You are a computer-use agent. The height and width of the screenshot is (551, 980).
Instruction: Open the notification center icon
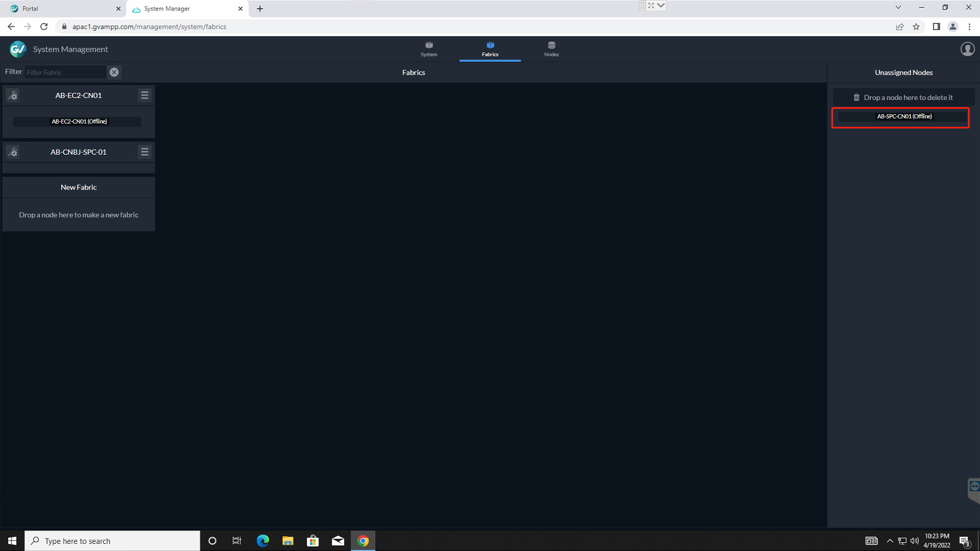pyautogui.click(x=965, y=541)
